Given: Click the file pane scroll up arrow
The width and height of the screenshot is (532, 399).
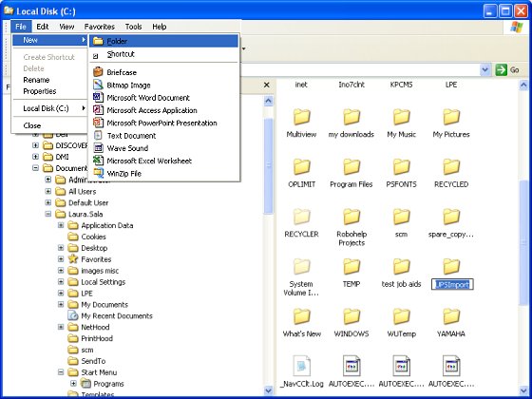Looking at the screenshot, I should [x=523, y=85].
